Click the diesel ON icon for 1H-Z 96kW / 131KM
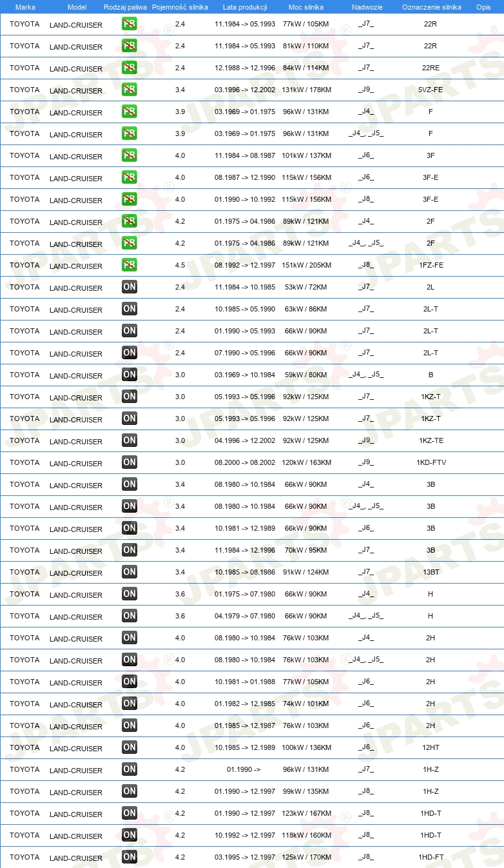 (130, 769)
